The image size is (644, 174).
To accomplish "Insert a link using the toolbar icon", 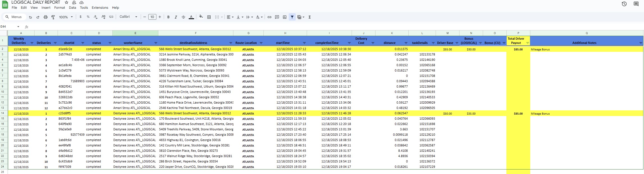I will tap(269, 17).
